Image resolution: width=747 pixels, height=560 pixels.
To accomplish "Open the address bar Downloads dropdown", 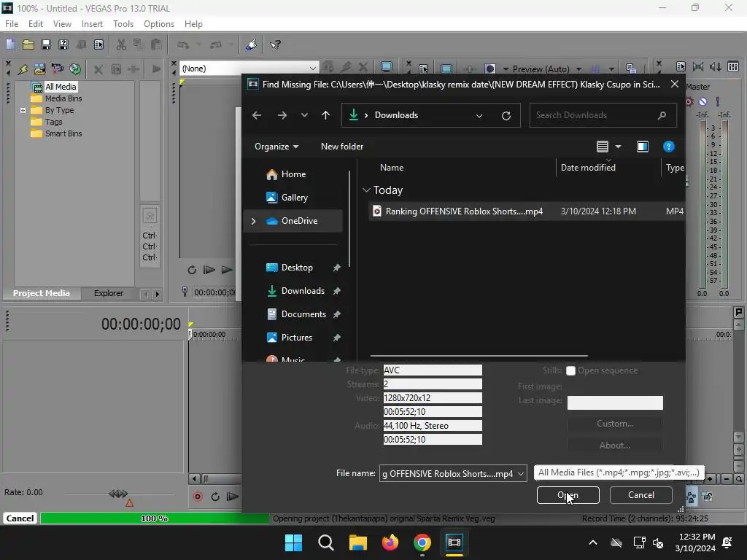I will [x=479, y=116].
